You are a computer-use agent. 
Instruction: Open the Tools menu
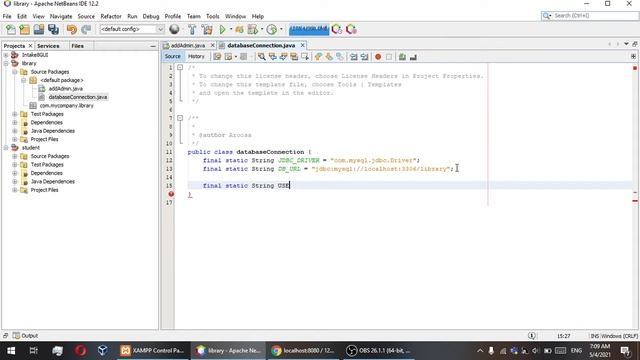point(213,16)
